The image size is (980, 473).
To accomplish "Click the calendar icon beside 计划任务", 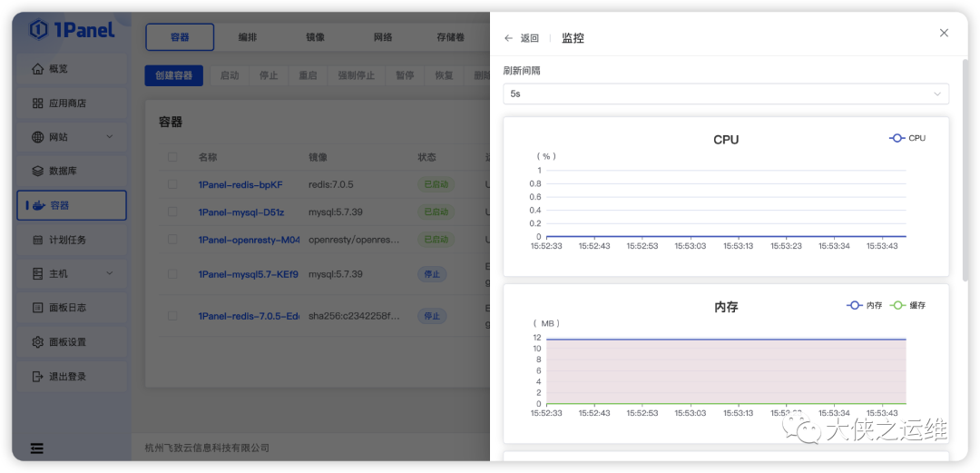I will (x=37, y=240).
